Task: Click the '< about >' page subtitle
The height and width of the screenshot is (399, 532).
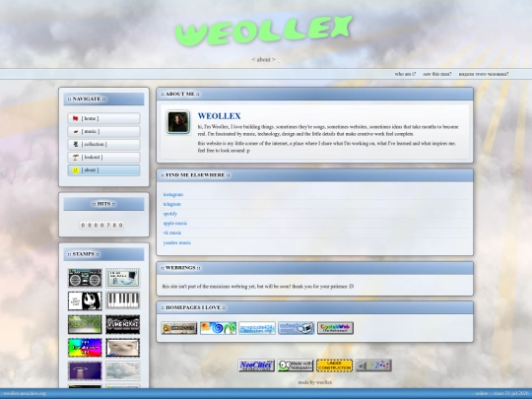Action: pos(264,59)
